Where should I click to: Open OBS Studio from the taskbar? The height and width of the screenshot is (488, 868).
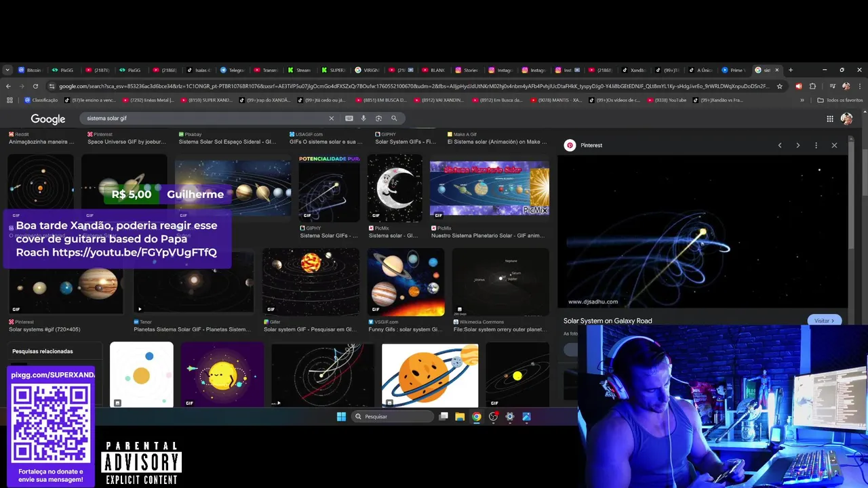click(493, 416)
